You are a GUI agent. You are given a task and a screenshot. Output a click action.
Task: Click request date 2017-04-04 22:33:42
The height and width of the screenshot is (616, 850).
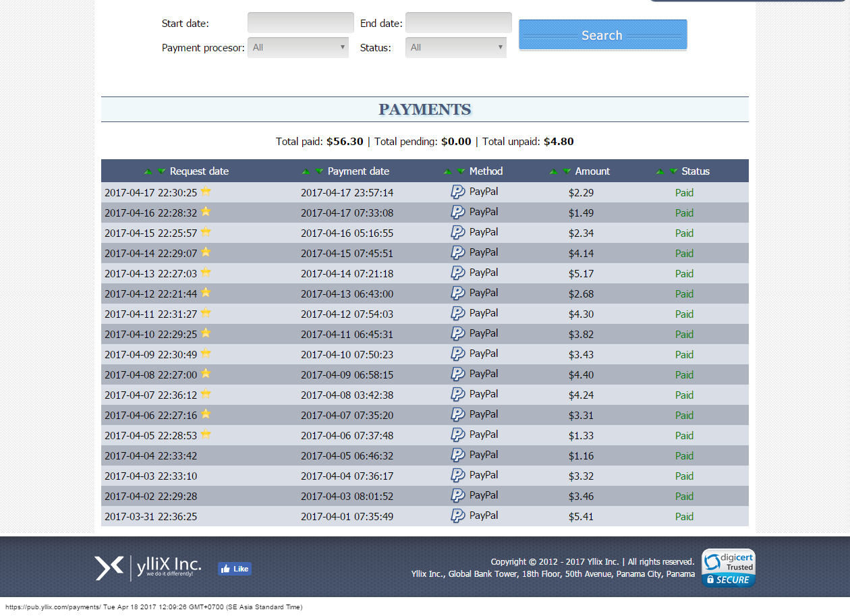(x=151, y=456)
